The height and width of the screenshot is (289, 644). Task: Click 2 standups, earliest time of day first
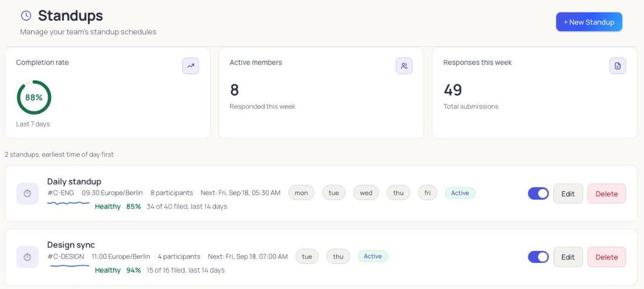[59, 155]
